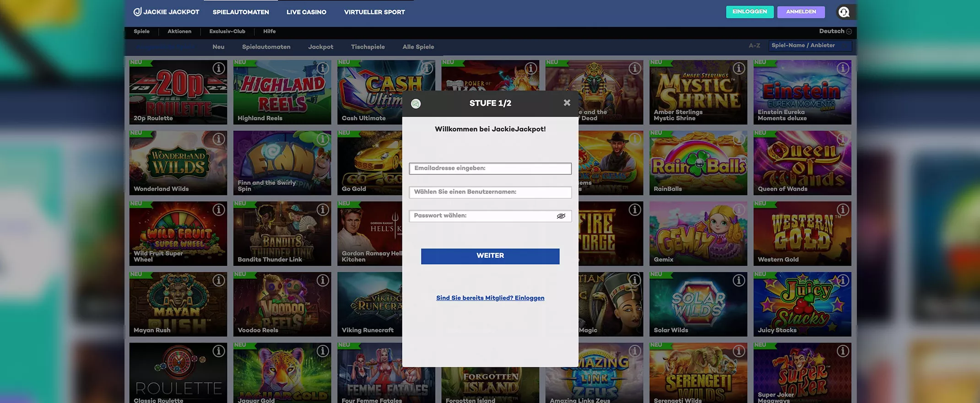Switch to Spielautomaten category tab
980x403 pixels.
[x=266, y=47]
